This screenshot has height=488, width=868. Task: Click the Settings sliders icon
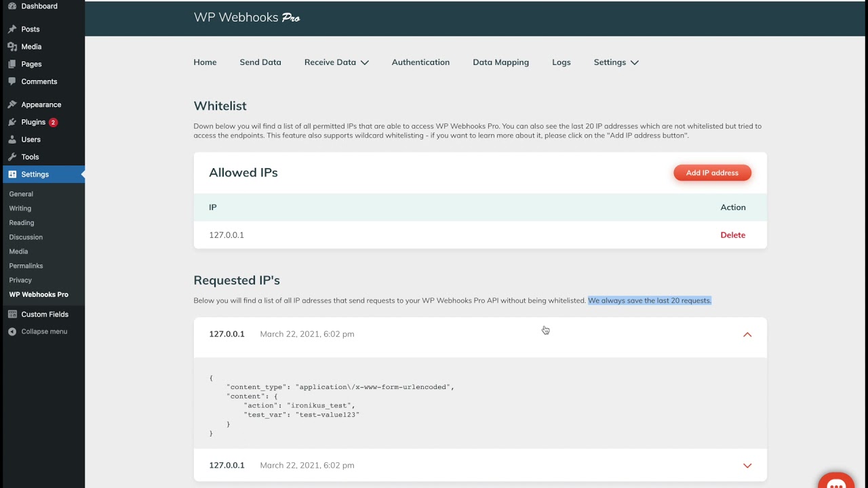click(x=12, y=174)
